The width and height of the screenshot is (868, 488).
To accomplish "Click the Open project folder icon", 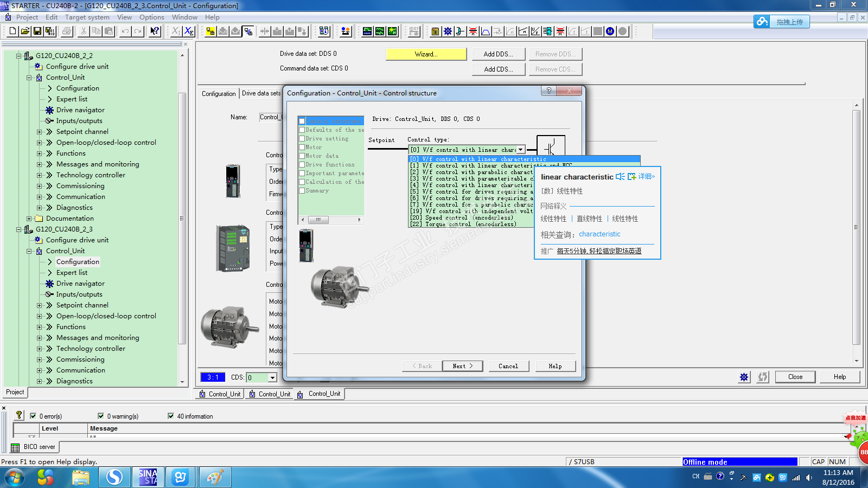I will coord(25,31).
